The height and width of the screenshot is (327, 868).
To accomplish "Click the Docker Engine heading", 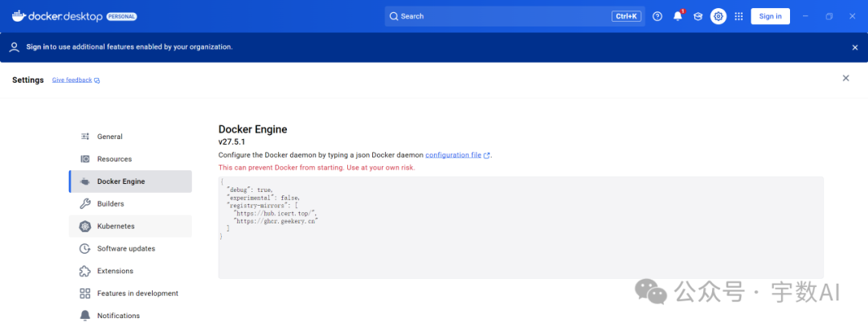I will click(253, 129).
